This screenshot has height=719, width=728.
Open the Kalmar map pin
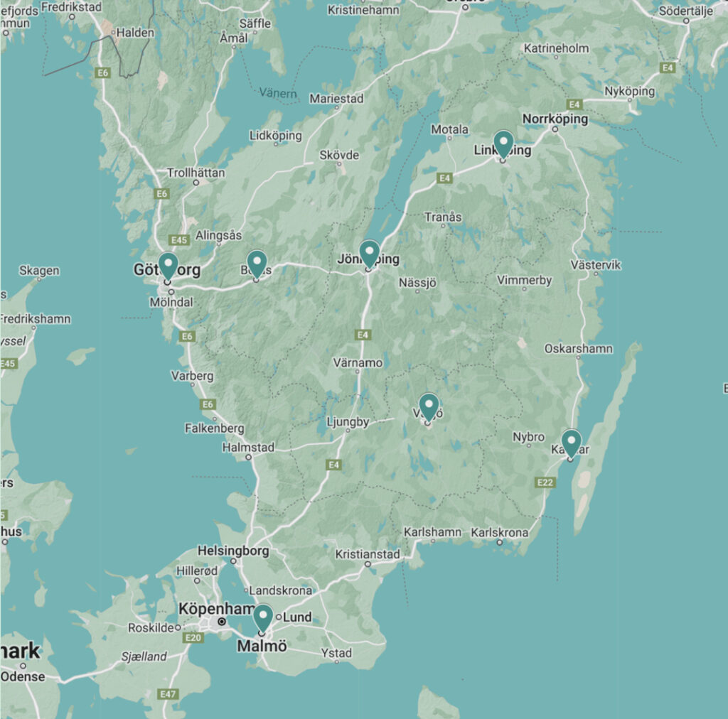coord(571,443)
